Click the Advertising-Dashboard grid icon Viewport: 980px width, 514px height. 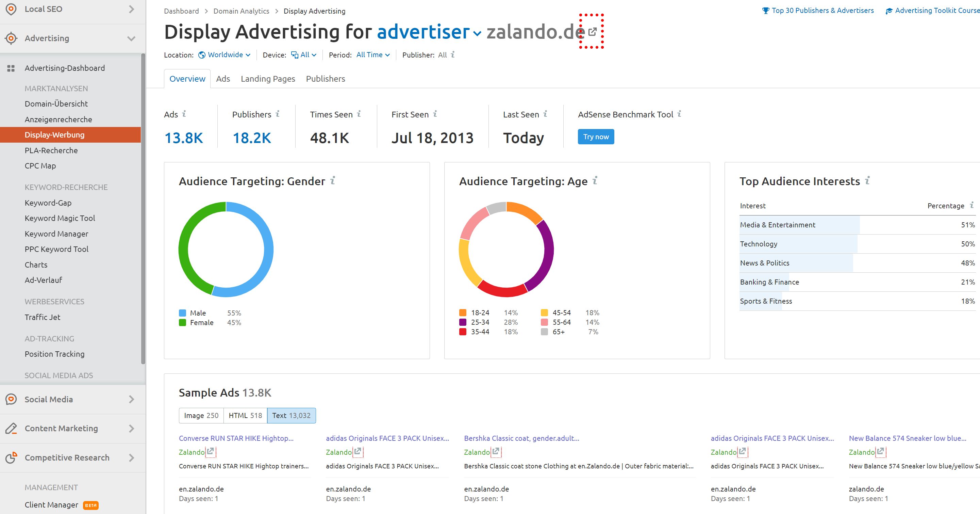[x=11, y=68]
